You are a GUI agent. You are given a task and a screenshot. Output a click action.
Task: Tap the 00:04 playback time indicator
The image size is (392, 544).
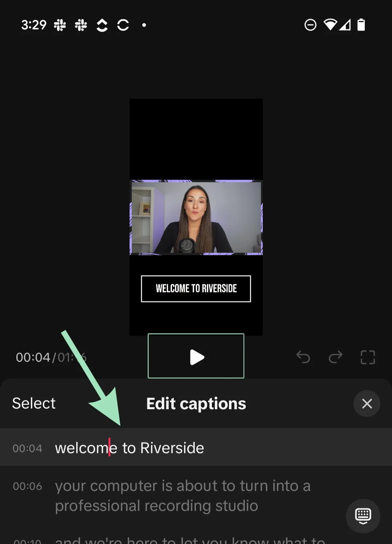[33, 358]
